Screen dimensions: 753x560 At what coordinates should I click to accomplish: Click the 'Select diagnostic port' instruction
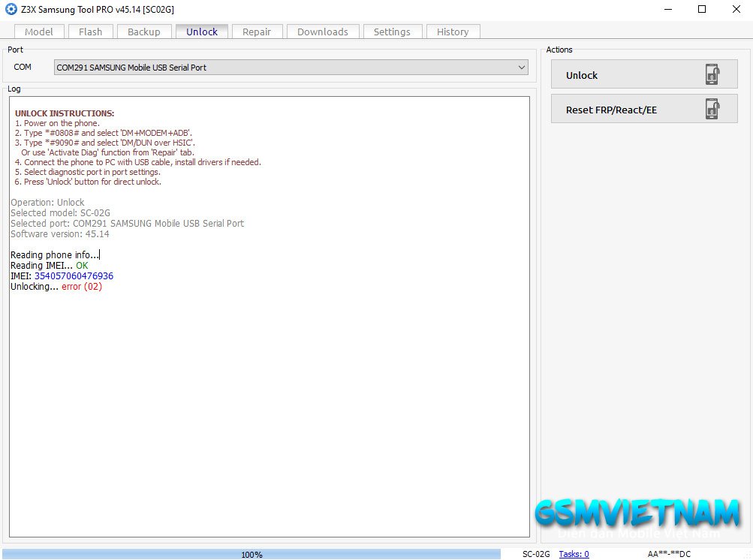(87, 172)
